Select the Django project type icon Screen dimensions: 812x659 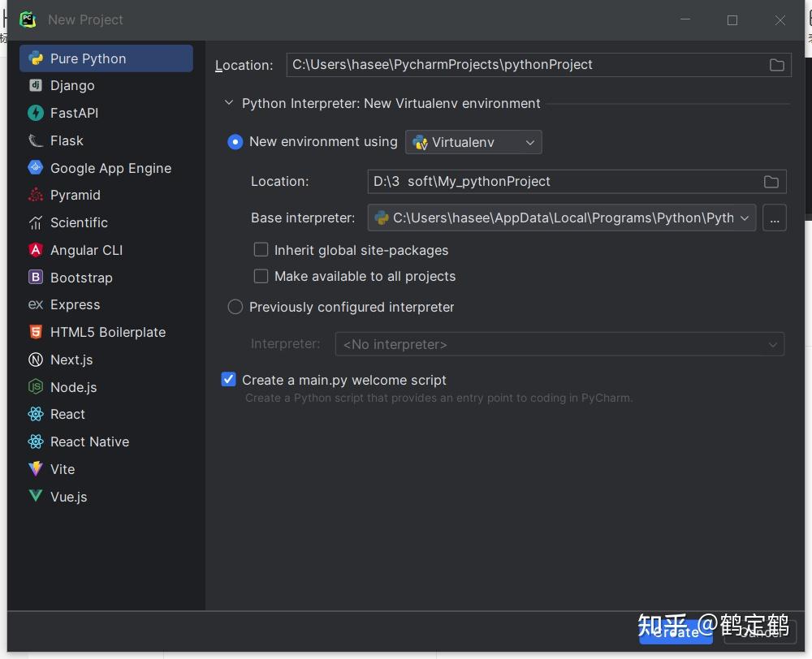pyautogui.click(x=35, y=85)
